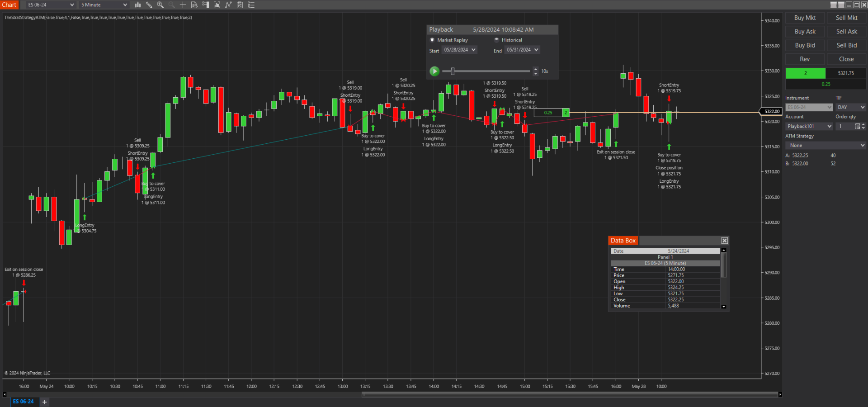Open the 5 Minute interval dropdown
Image resolution: width=868 pixels, height=407 pixels.
point(104,5)
